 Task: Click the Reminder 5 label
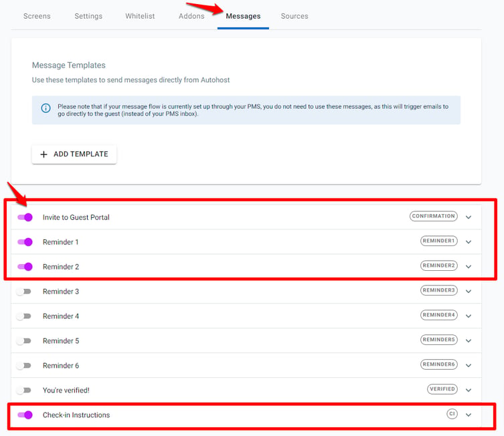(x=61, y=341)
